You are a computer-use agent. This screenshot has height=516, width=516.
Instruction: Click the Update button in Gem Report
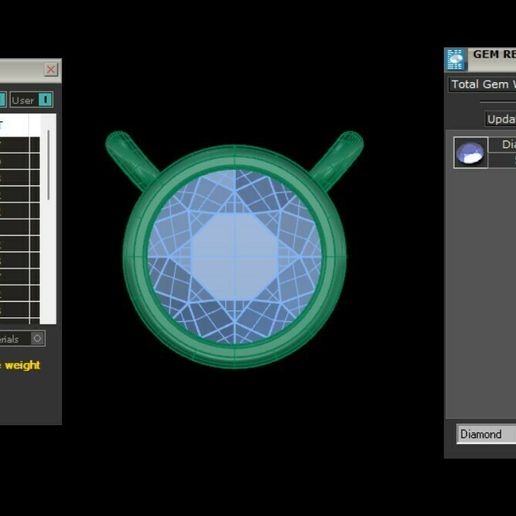click(x=500, y=119)
